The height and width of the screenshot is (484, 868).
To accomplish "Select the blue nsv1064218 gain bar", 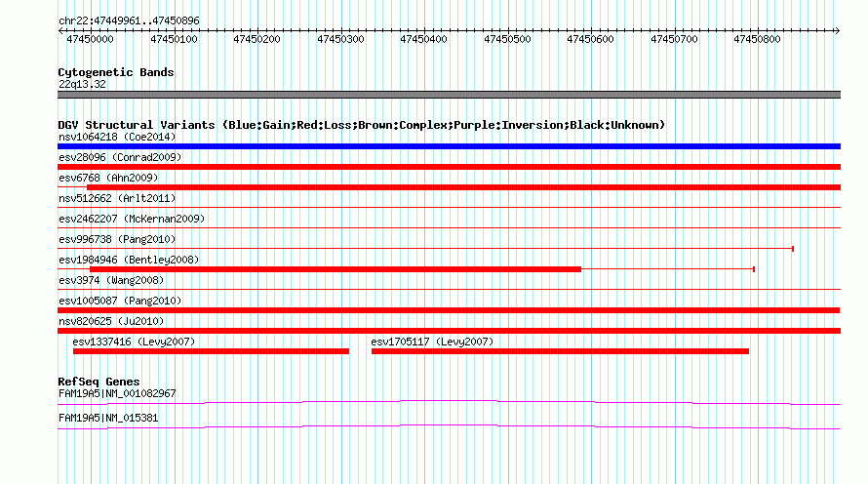I will point(449,146).
